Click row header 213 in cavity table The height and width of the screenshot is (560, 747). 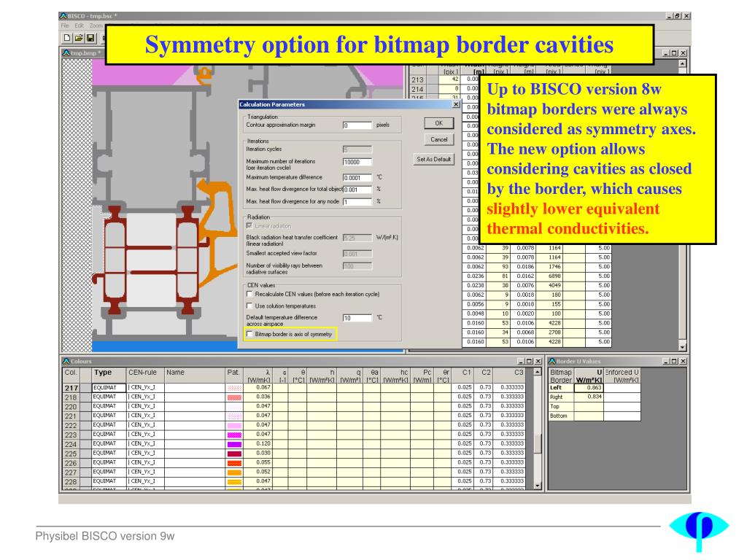coord(418,80)
